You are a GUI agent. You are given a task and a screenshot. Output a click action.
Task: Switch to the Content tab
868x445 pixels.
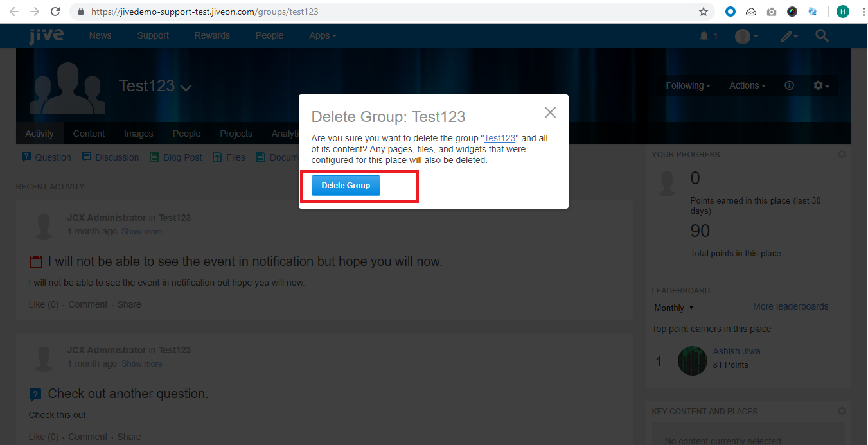pos(89,134)
